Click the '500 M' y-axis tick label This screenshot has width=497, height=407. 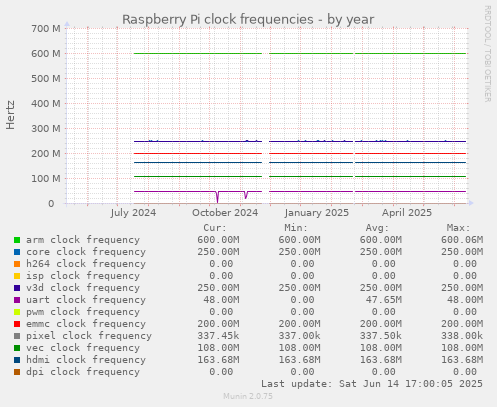point(46,79)
